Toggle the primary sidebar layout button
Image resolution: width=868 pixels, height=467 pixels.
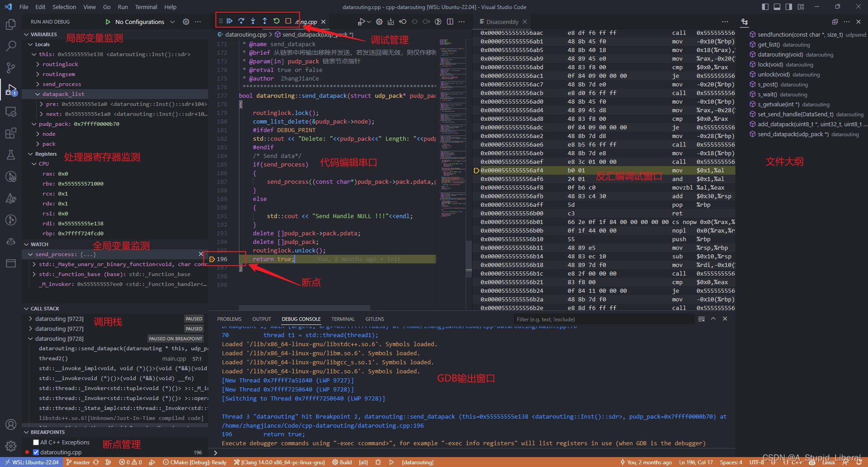765,7
